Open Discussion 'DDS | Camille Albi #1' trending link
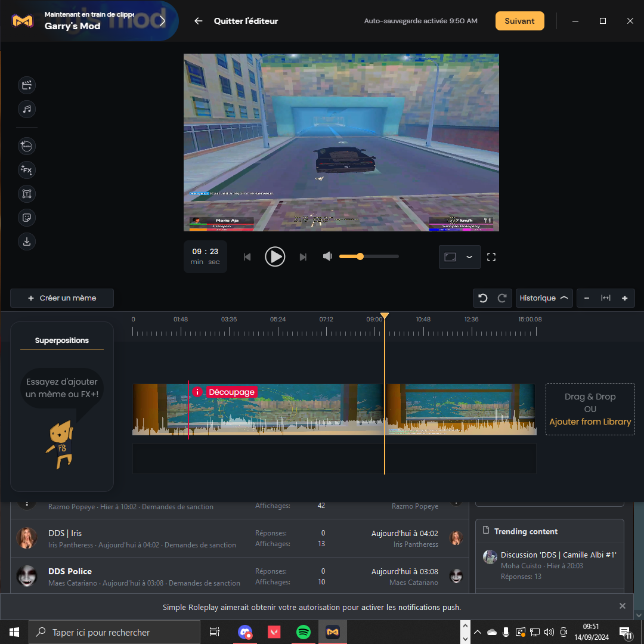644x644 pixels. click(559, 555)
